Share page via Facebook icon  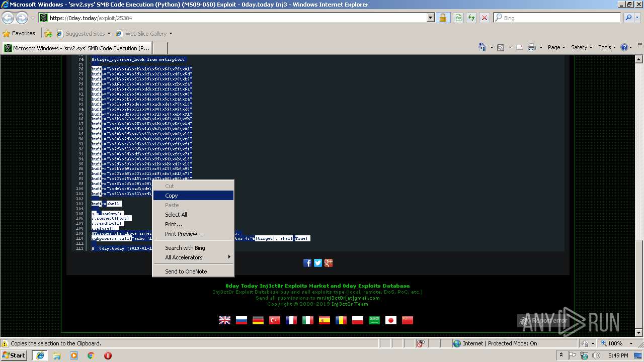(307, 263)
